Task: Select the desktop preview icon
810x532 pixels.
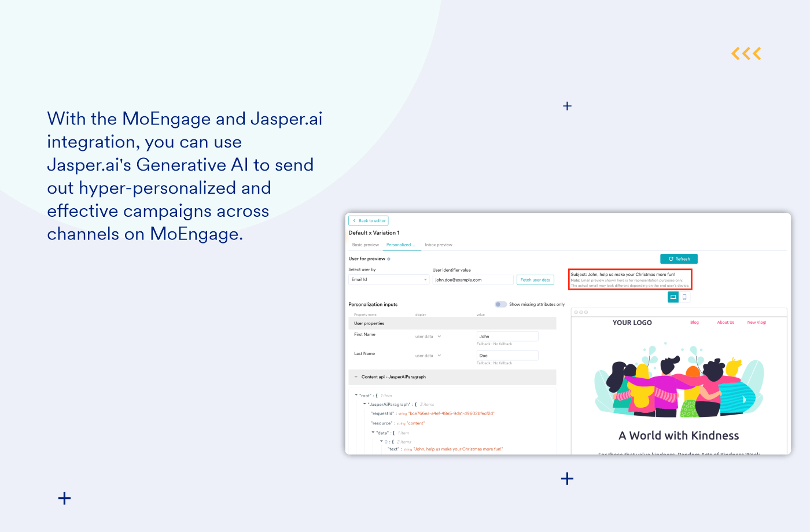Action: coord(673,297)
